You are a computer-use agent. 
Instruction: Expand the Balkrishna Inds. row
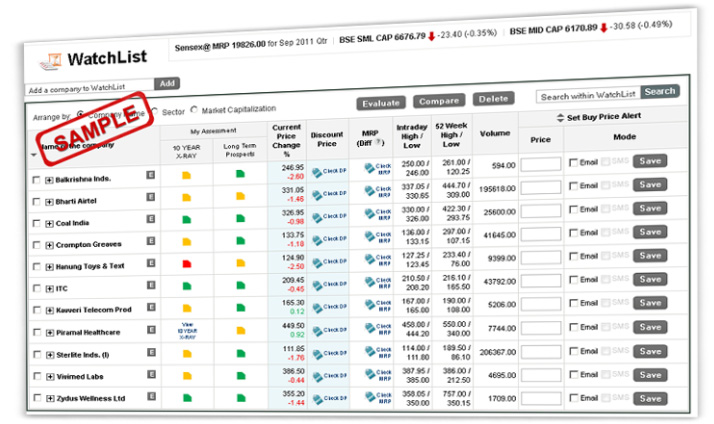tap(49, 180)
